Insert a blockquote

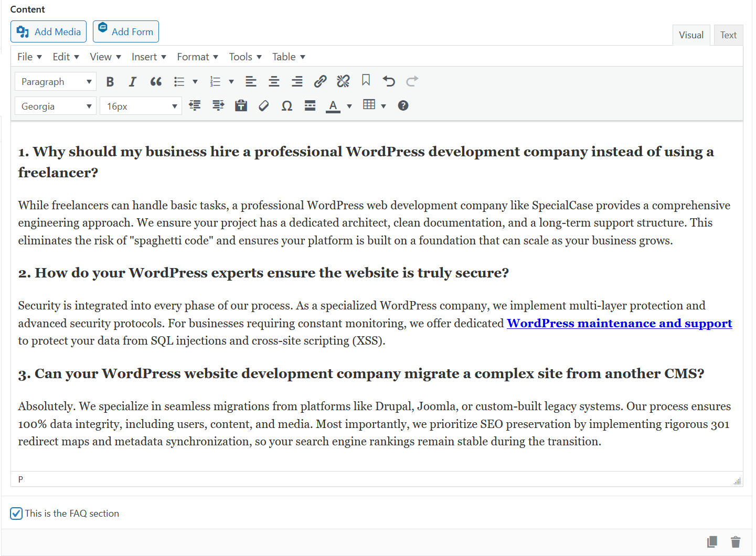pyautogui.click(x=156, y=81)
